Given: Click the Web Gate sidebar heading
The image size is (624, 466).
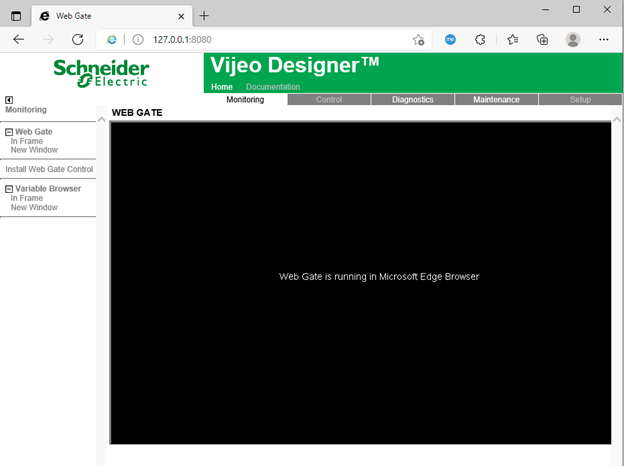Looking at the screenshot, I should pyautogui.click(x=34, y=132).
